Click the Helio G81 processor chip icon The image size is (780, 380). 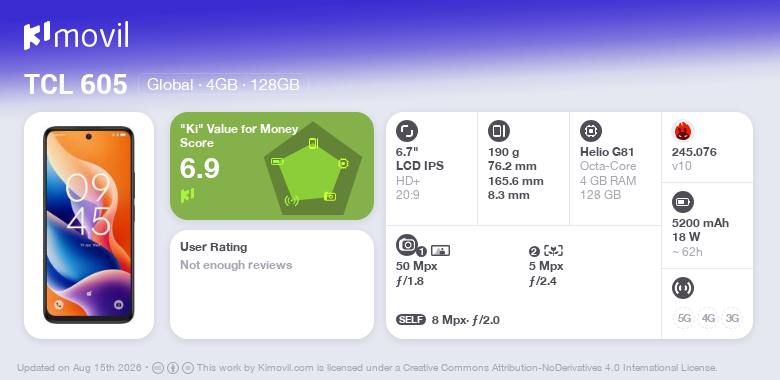coord(591,131)
